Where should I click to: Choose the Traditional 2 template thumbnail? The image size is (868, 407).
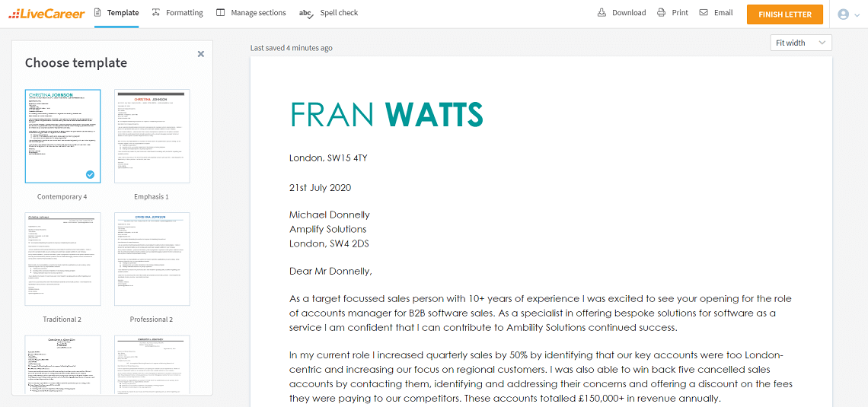(x=62, y=259)
